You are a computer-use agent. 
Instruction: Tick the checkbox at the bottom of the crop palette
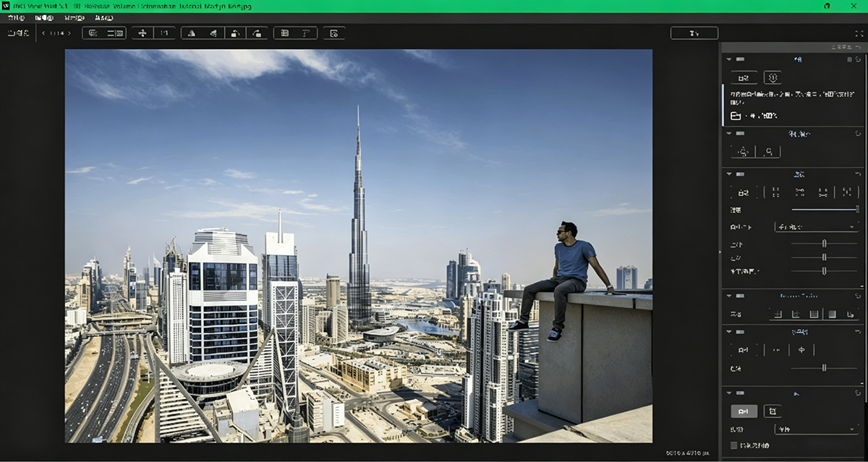tap(734, 445)
